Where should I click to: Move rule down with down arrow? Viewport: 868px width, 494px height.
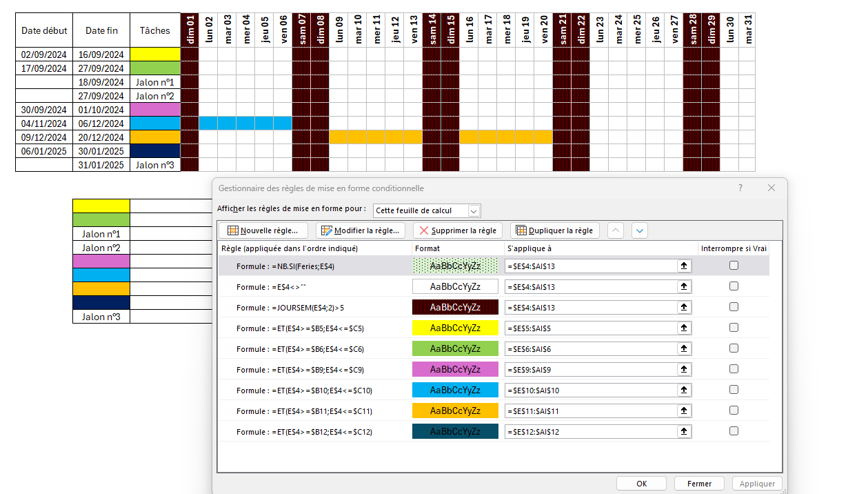[640, 230]
